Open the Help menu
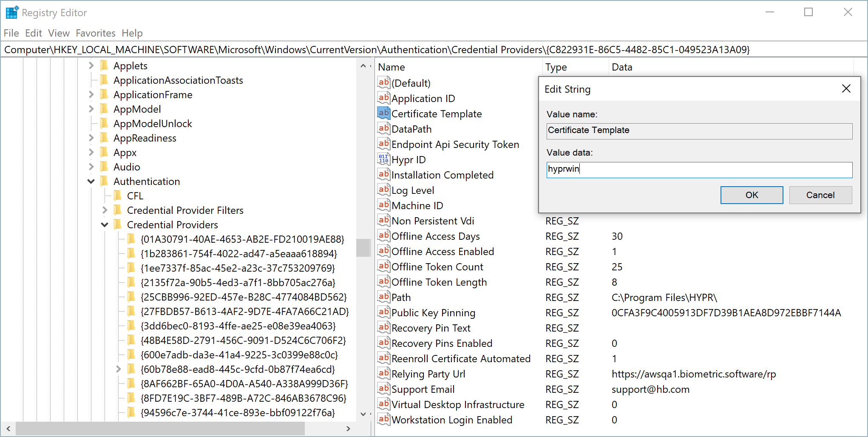 132,33
